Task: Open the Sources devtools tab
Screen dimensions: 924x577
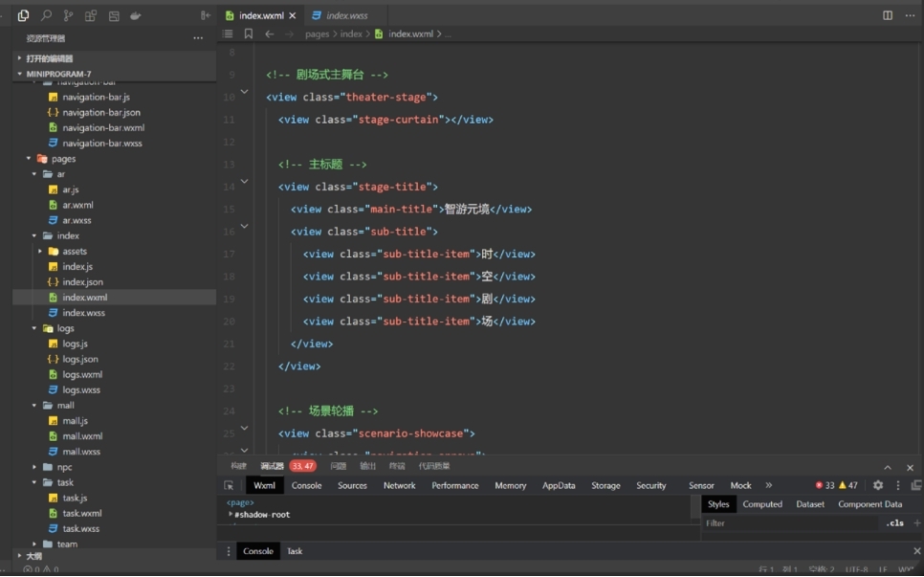Action: coord(352,486)
